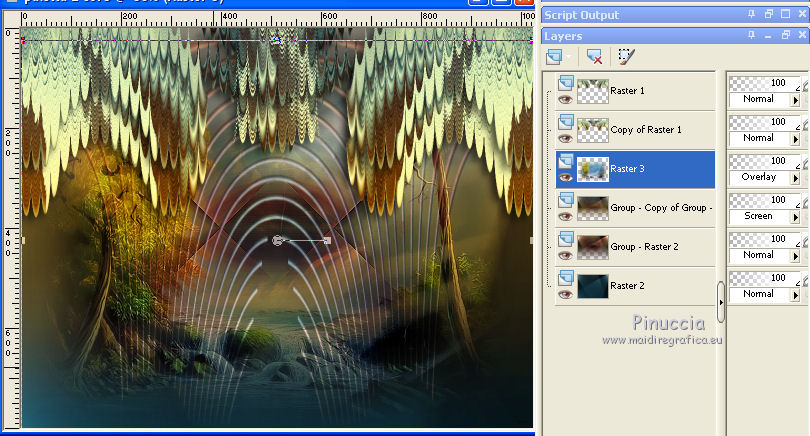Select the Group - Copy of Group thumbnail
The width and height of the screenshot is (810, 436).
[593, 208]
